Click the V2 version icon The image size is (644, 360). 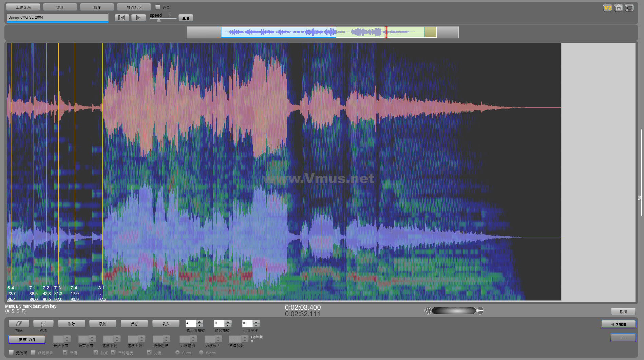click(x=607, y=8)
